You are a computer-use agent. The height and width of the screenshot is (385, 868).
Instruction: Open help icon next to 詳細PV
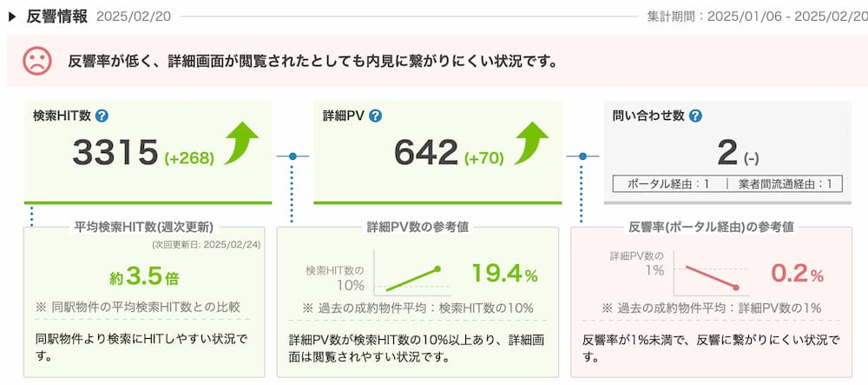pyautogui.click(x=375, y=116)
